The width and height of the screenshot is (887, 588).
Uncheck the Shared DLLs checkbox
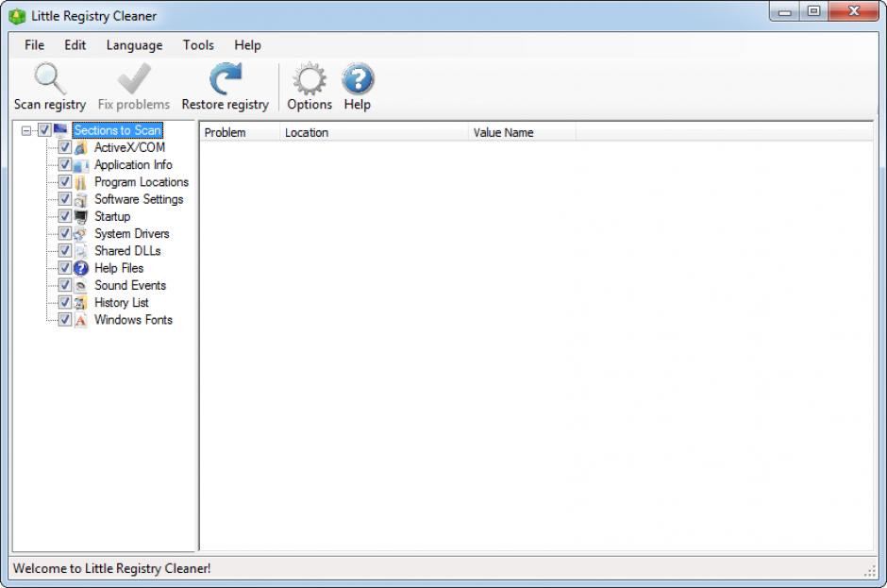click(64, 251)
